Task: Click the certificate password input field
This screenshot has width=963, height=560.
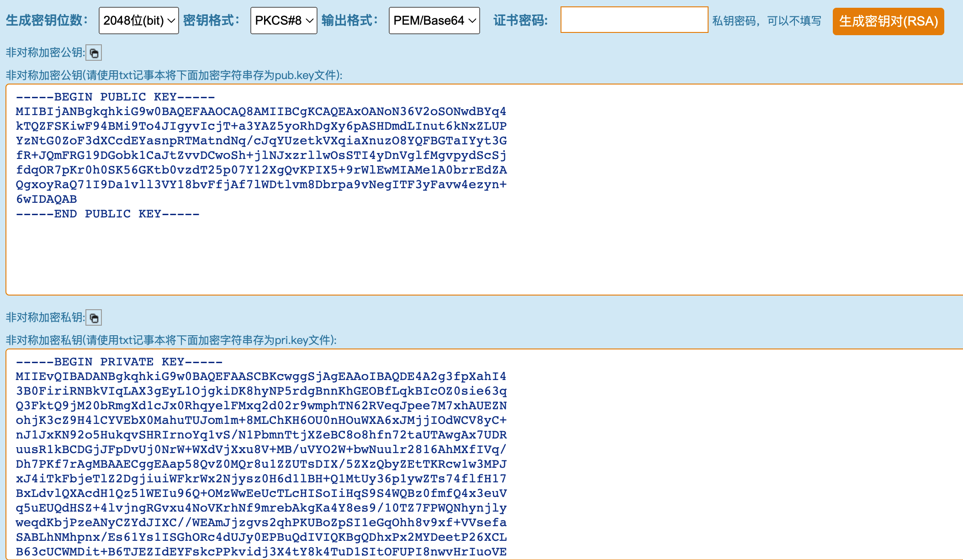Action: coord(635,20)
